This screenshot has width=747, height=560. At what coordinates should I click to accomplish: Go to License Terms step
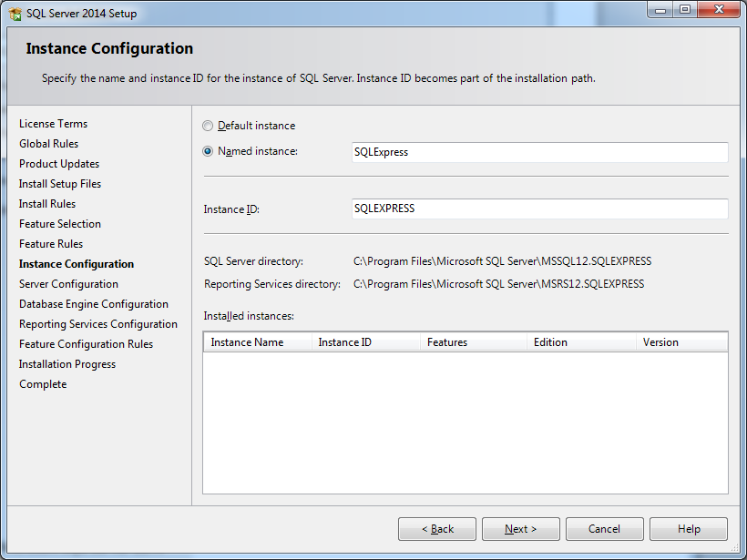54,124
